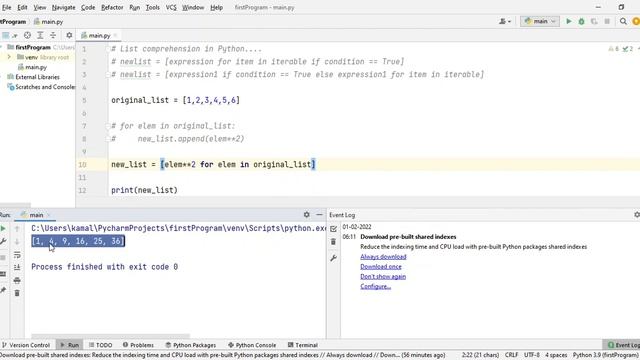
Task: Clear Event Log with trash icon
Action: (333, 242)
